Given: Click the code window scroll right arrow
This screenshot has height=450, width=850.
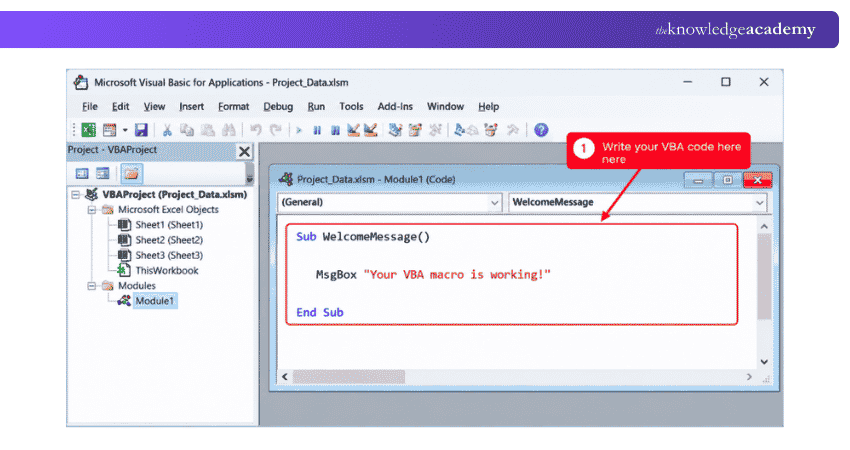Looking at the screenshot, I should 749,377.
